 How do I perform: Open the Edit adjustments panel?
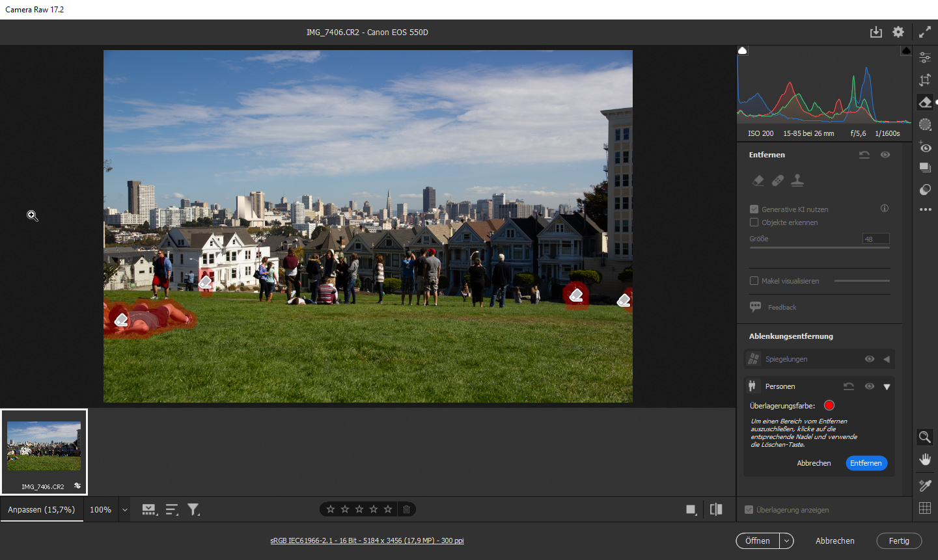pos(925,58)
